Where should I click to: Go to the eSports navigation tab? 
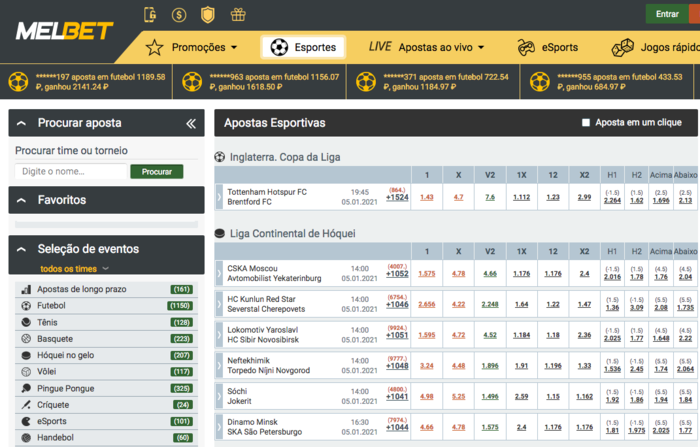tap(548, 47)
